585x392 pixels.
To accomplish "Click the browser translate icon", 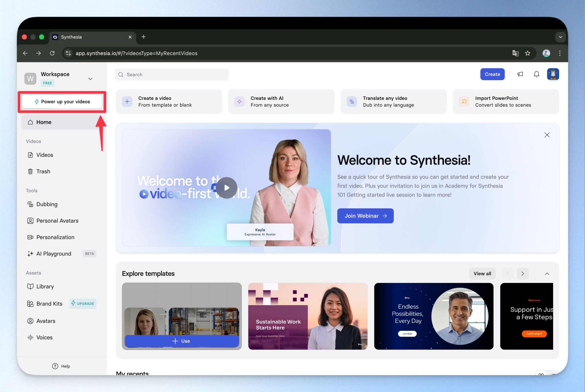I will pyautogui.click(x=515, y=53).
